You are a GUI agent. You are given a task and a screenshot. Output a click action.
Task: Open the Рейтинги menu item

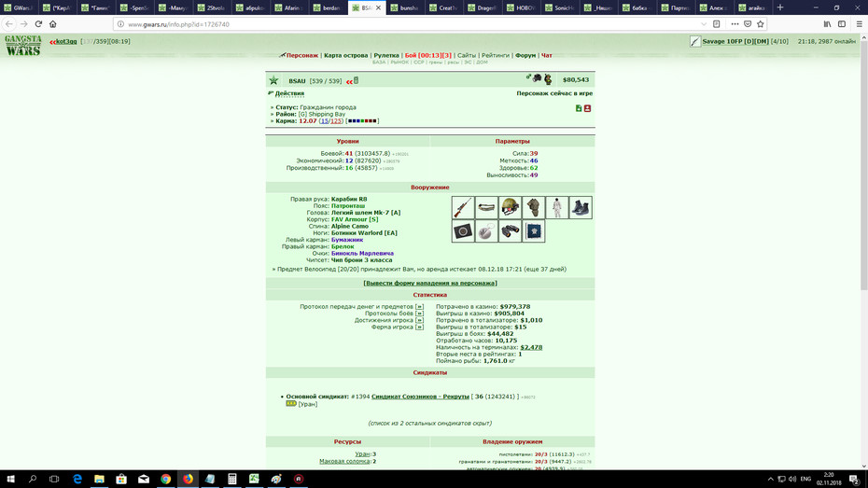click(x=496, y=55)
